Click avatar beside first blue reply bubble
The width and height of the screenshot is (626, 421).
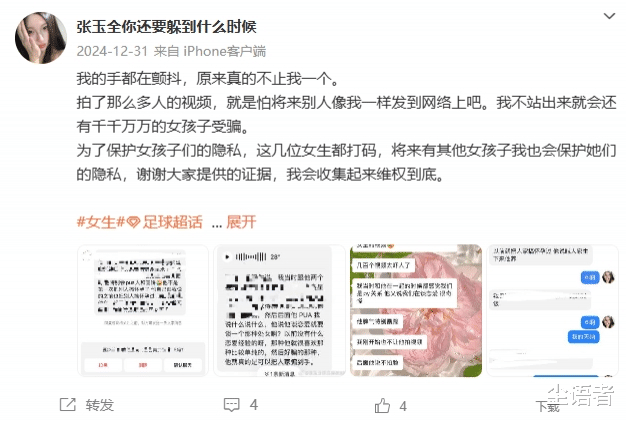pos(608,277)
